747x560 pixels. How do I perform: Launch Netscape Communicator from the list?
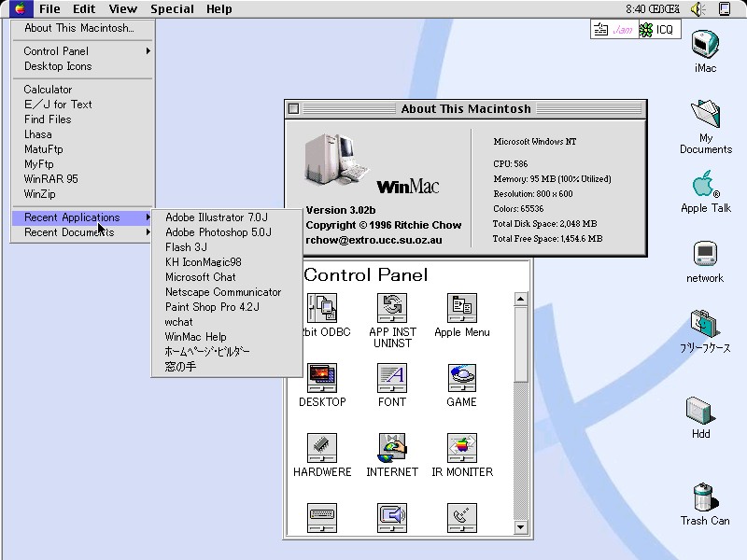223,292
